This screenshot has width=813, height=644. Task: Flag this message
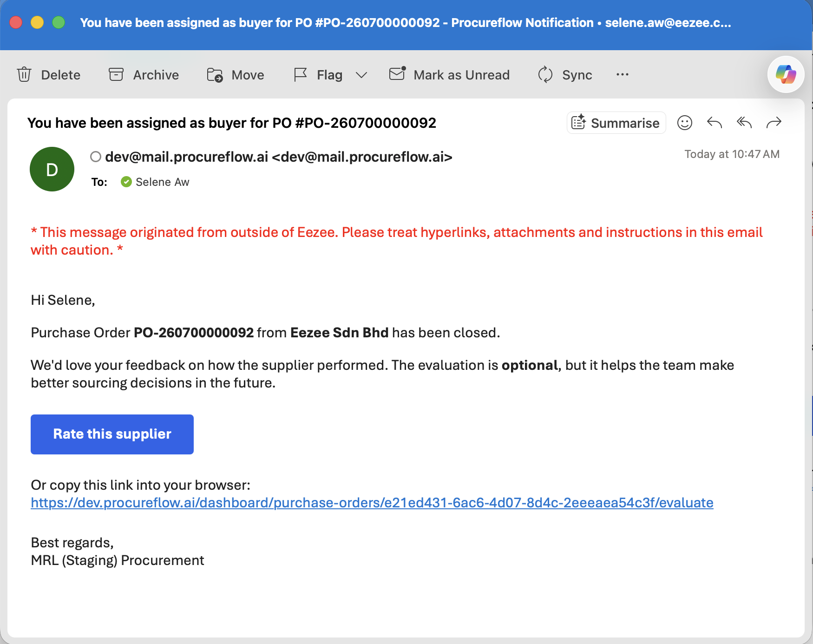(318, 74)
